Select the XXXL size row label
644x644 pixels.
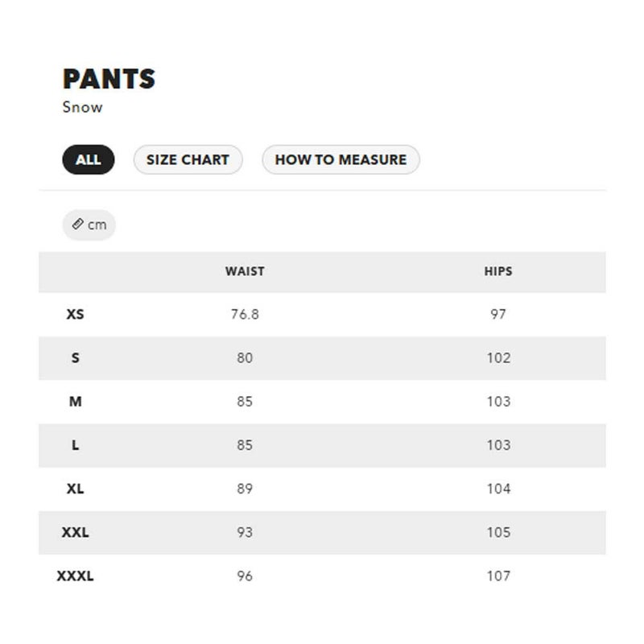coord(75,576)
